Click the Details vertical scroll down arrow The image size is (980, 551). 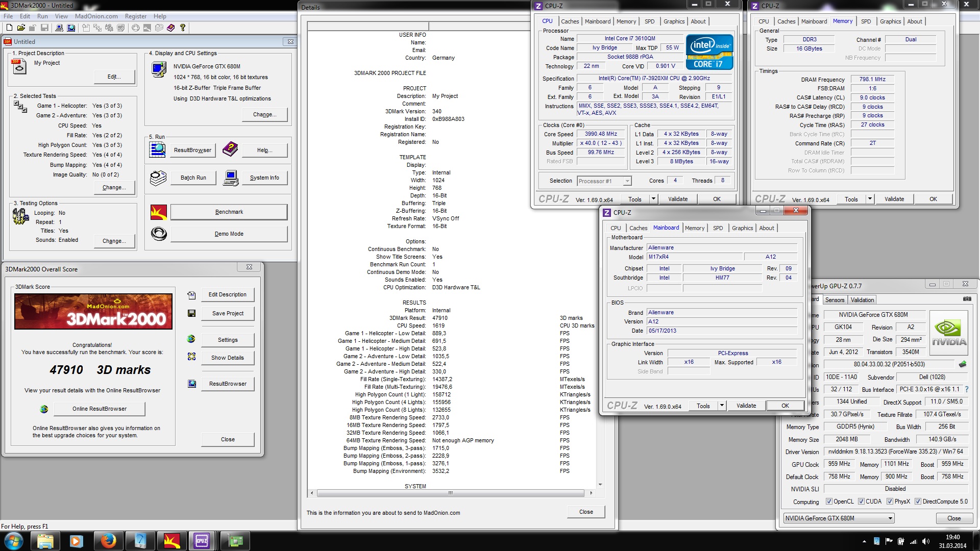click(x=600, y=484)
